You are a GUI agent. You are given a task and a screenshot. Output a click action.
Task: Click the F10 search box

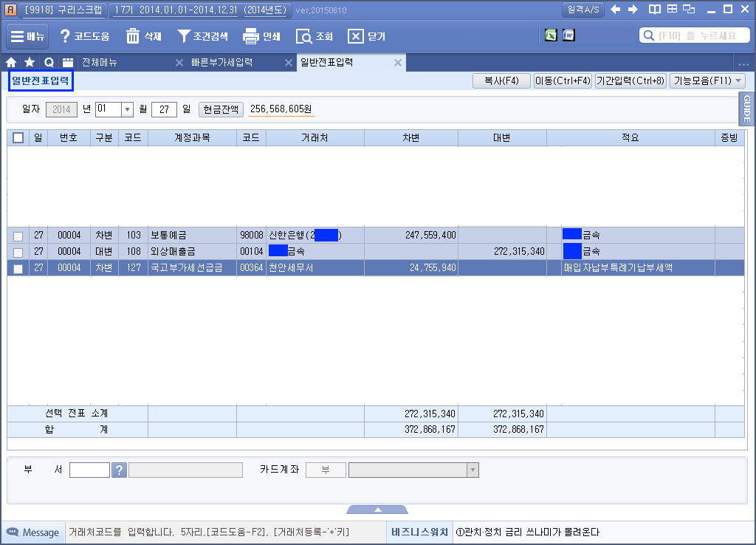tap(694, 35)
